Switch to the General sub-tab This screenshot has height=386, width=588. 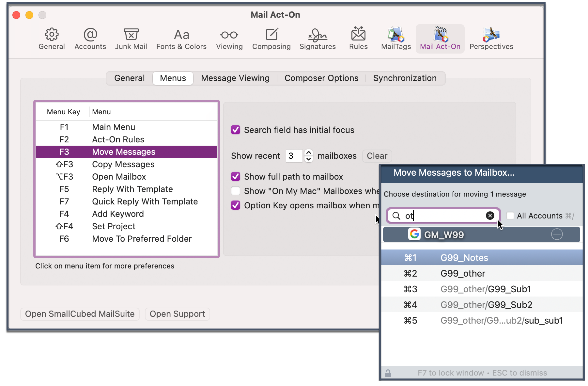click(130, 78)
